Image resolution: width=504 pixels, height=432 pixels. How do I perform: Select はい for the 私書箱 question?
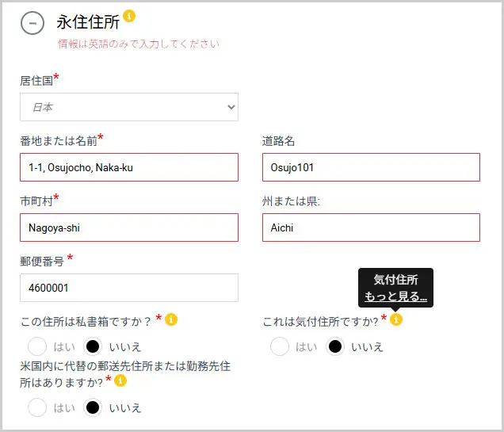coord(37,346)
